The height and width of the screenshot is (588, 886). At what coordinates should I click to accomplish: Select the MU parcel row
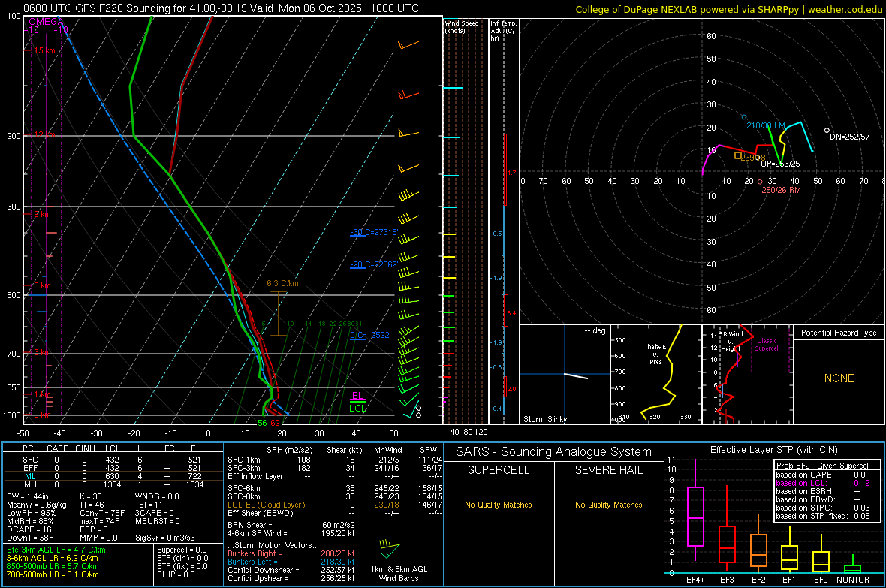(113, 484)
